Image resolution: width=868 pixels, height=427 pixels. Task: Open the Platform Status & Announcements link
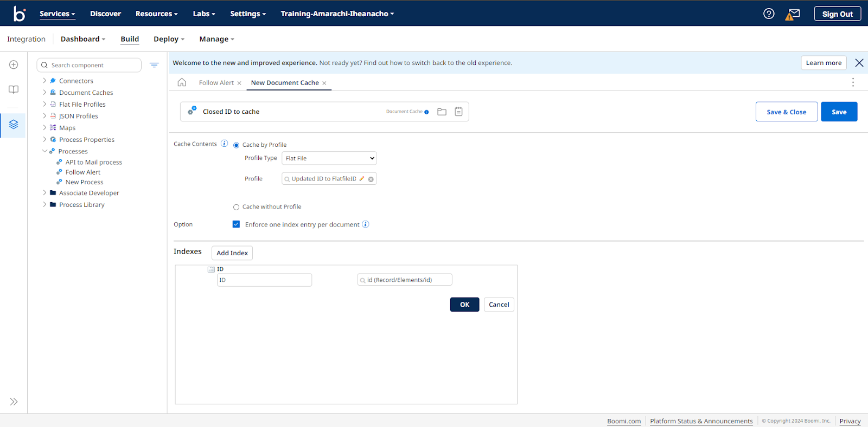click(701, 421)
